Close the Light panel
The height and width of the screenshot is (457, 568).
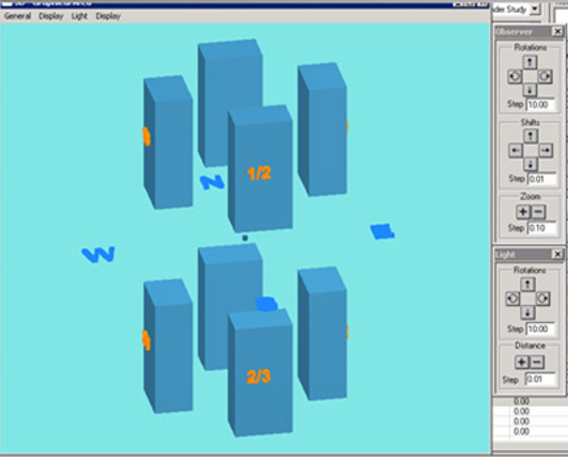coord(557,255)
